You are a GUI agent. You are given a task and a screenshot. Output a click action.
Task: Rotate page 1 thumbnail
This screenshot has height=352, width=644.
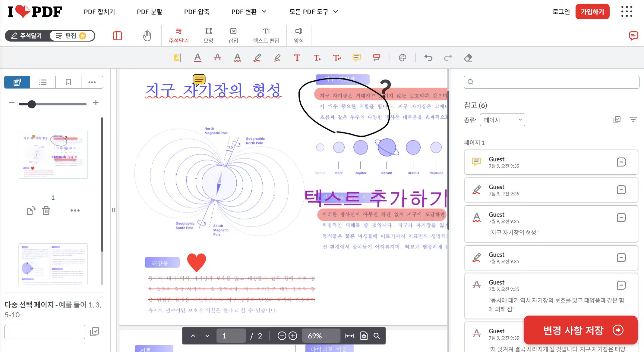click(31, 210)
